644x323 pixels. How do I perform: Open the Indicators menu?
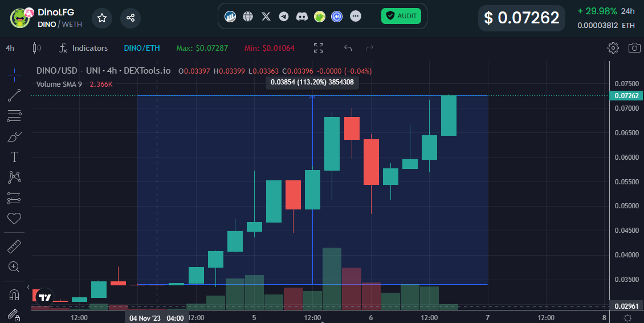[x=83, y=48]
